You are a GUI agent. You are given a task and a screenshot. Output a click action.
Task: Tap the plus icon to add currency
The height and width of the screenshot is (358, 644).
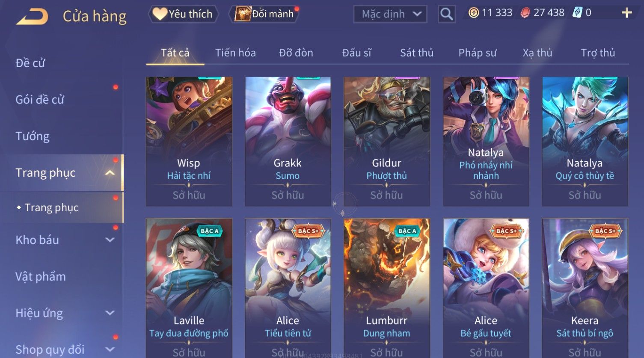(x=626, y=13)
